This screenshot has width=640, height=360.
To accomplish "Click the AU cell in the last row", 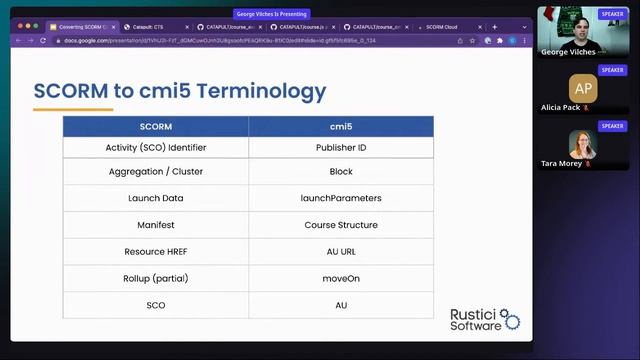I will click(341, 305).
